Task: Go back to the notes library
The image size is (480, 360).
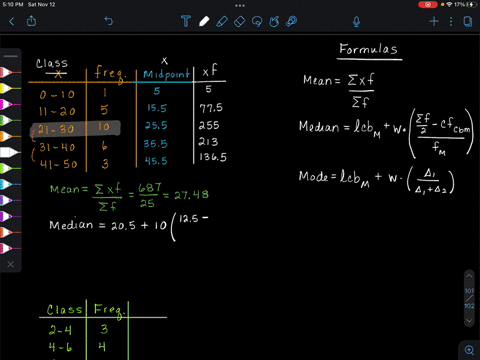Action: 12,22
